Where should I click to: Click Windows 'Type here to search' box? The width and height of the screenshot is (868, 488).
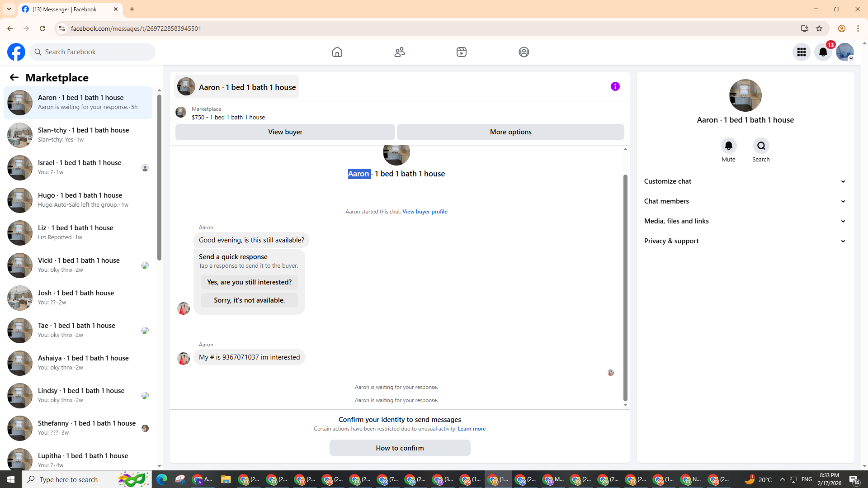point(86,479)
